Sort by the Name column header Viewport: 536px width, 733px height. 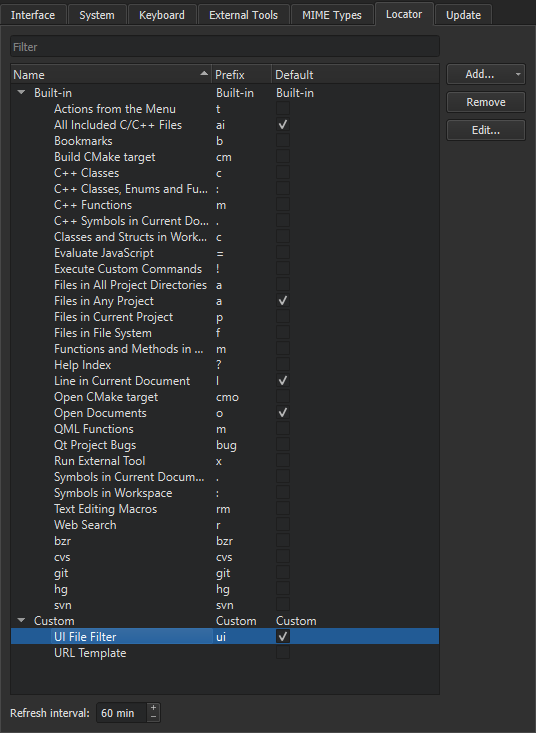point(111,74)
